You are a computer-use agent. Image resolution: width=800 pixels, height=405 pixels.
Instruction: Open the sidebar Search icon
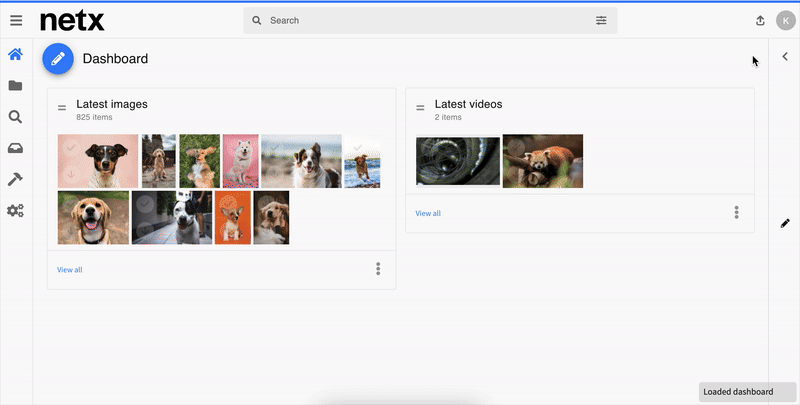(15, 117)
